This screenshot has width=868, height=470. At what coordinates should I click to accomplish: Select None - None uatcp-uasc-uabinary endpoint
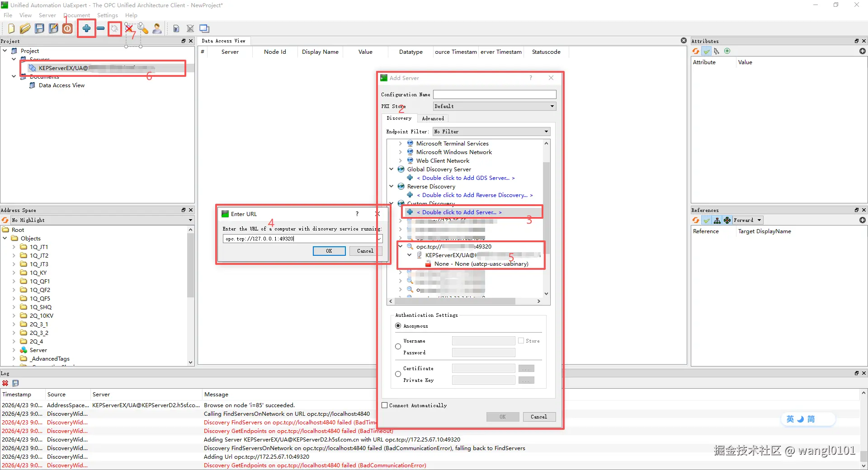point(481,263)
